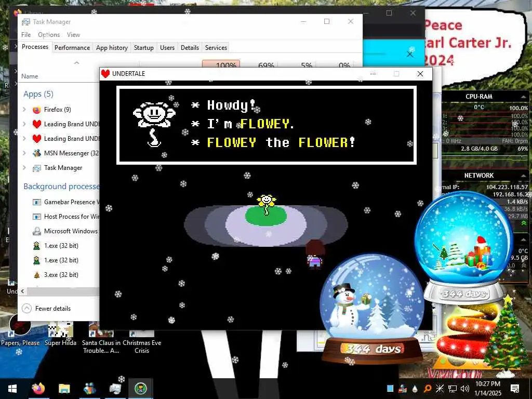Switch to the App history tab
This screenshot has width=532, height=399.
click(112, 47)
